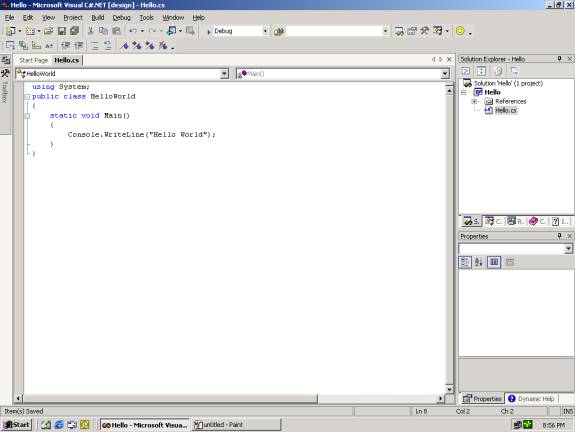
Task: Click the editor horizontal scrollbar thumb
Action: pos(171,398)
